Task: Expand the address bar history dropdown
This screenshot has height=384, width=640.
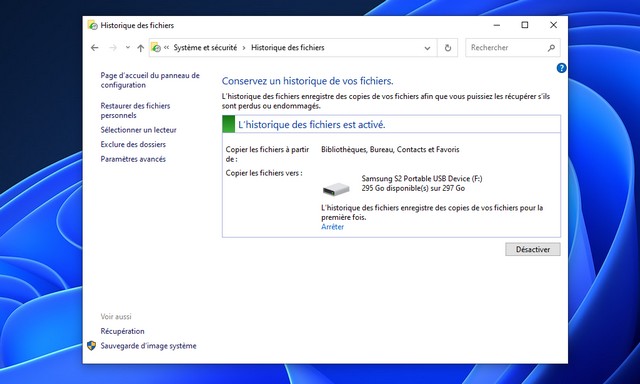Action: 427,48
